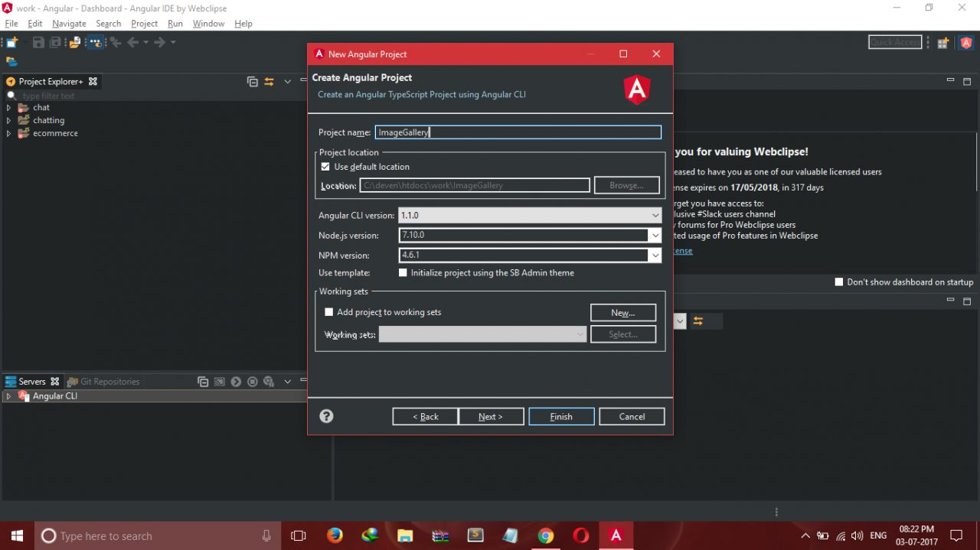Click the Finish button
This screenshot has width=980, height=550.
pos(561,417)
